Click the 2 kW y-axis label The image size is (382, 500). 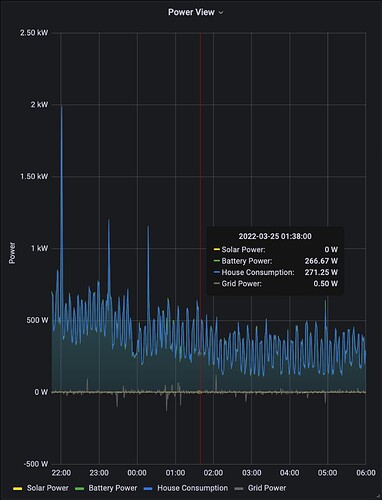tap(39, 104)
